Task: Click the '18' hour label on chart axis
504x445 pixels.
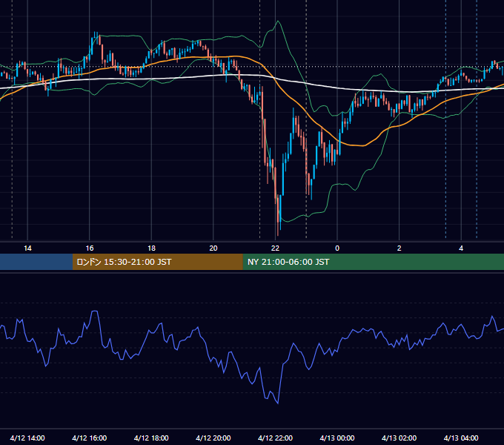Action: point(151,248)
